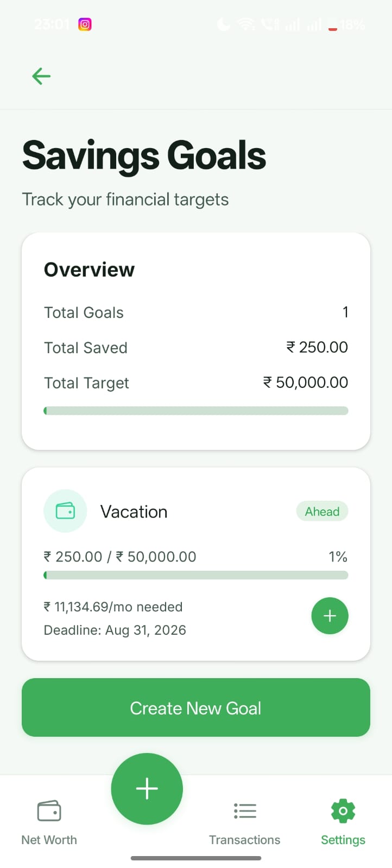Tap the Wi-Fi status icon
This screenshot has width=392, height=868.
(246, 24)
